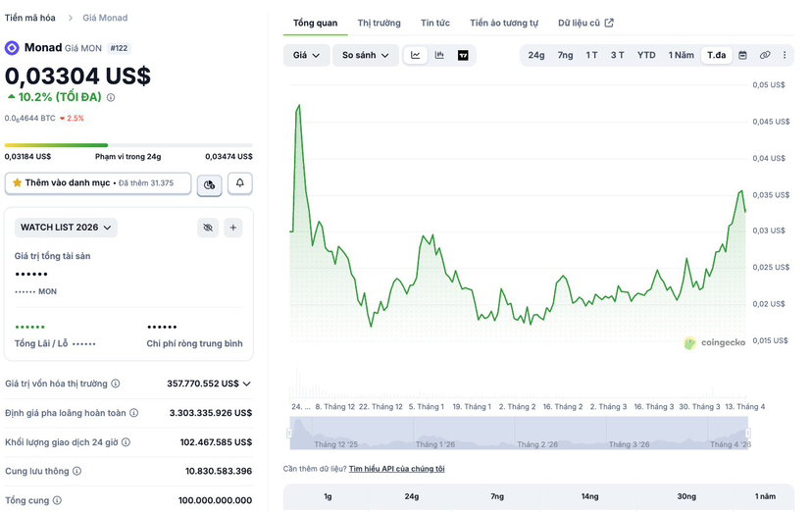This screenshot has height=512, width=812.
Task: Open the Giá chart metric dropdown
Action: (x=306, y=55)
